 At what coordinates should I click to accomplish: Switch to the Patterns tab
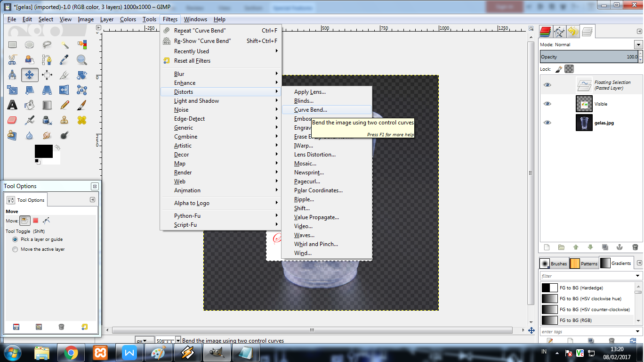584,263
